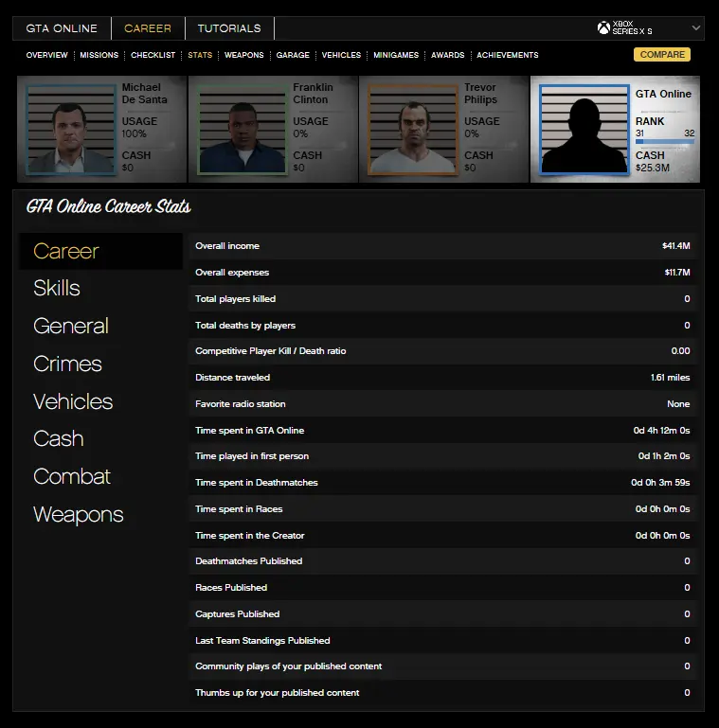Open Vehicles stats category in sidebar

pos(73,401)
